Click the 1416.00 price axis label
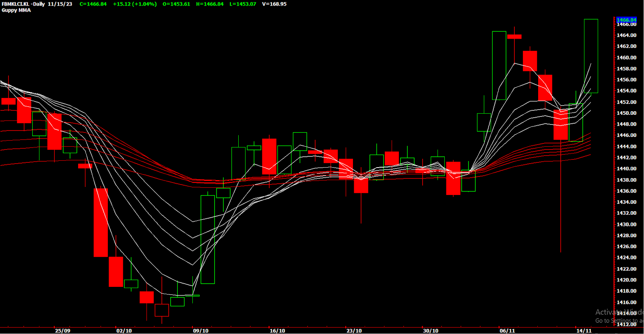The image size is (644, 334). (627, 303)
